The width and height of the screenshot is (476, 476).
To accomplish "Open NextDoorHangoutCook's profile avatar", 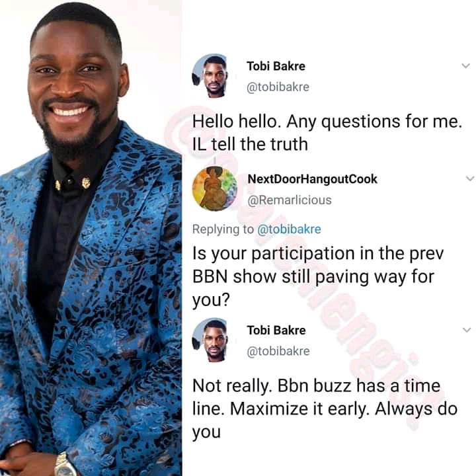I will coord(215,188).
